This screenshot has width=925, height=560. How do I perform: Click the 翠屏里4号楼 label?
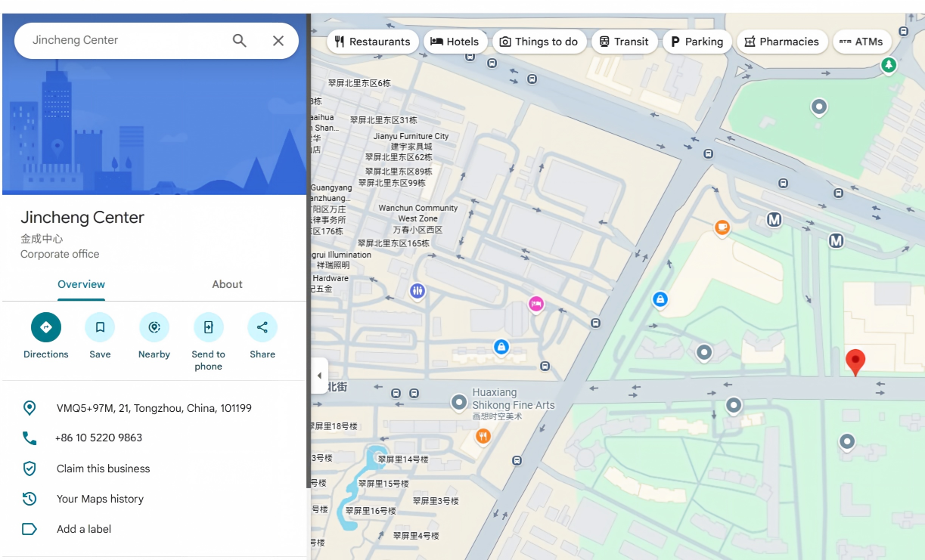coord(417,536)
